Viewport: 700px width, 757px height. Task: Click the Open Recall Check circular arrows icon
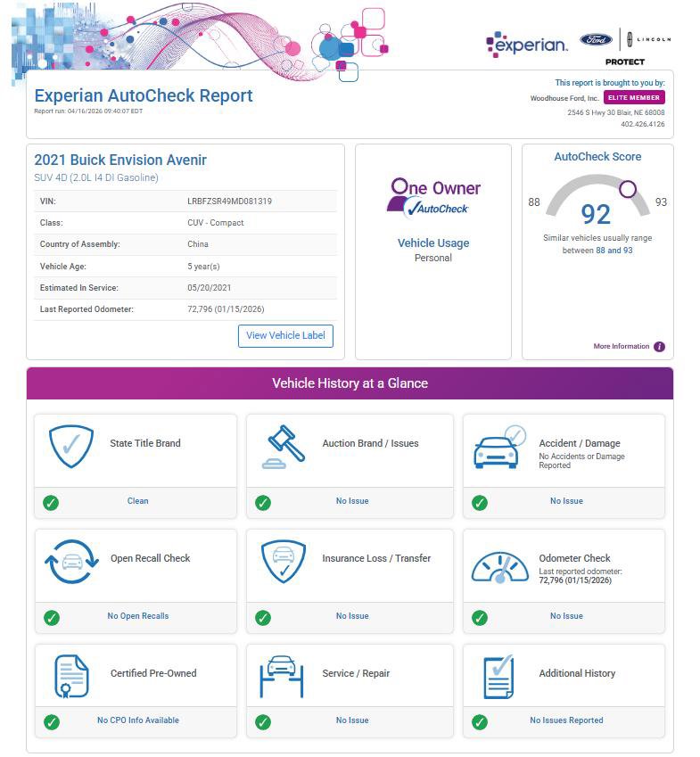pyautogui.click(x=71, y=563)
